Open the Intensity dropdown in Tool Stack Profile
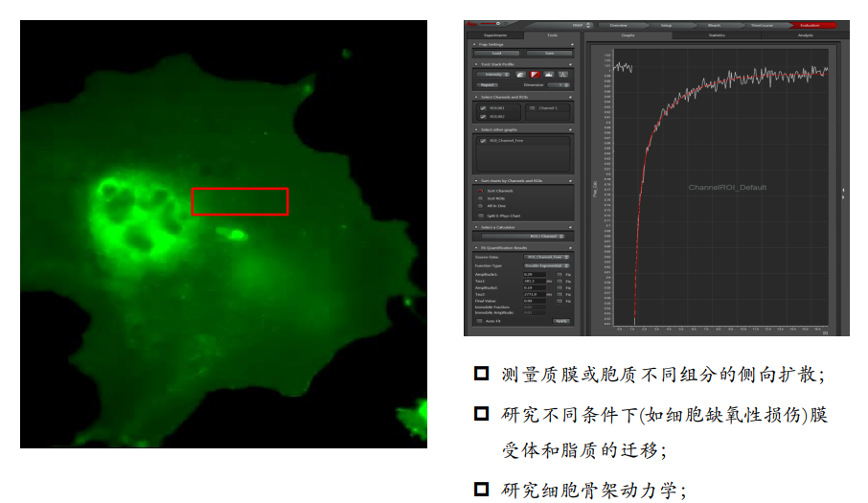Viewport: 868px width, 503px height. click(x=493, y=75)
